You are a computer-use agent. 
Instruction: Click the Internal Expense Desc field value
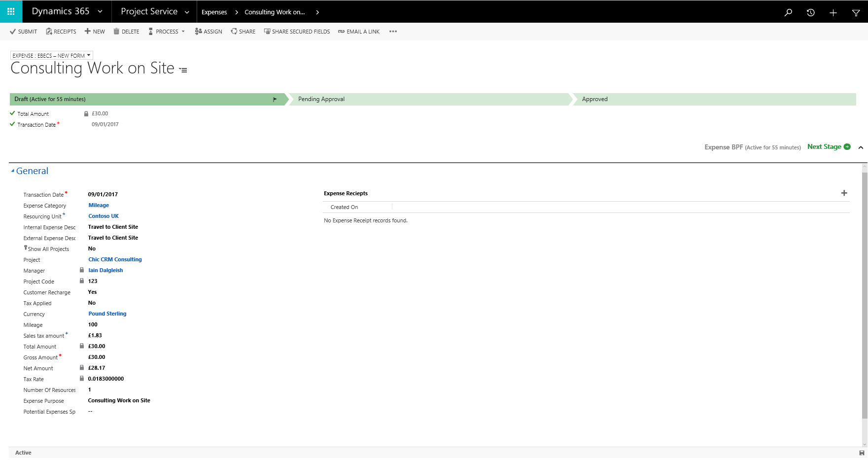point(113,227)
